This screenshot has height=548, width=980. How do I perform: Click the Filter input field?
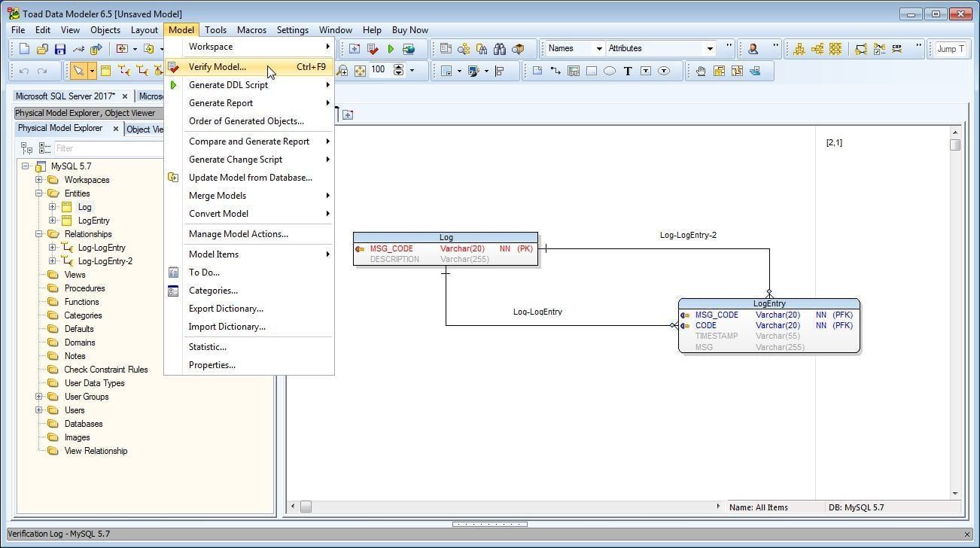pyautogui.click(x=109, y=148)
